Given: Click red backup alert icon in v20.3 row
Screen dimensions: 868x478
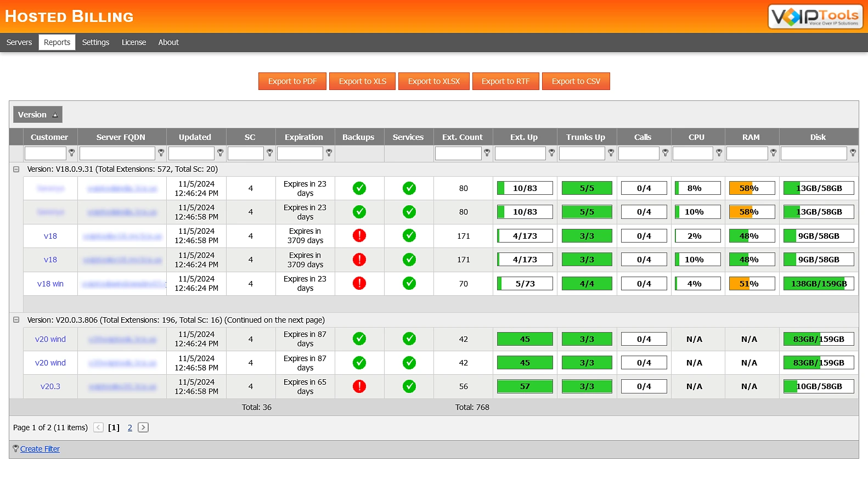Looking at the screenshot, I should coord(359,386).
